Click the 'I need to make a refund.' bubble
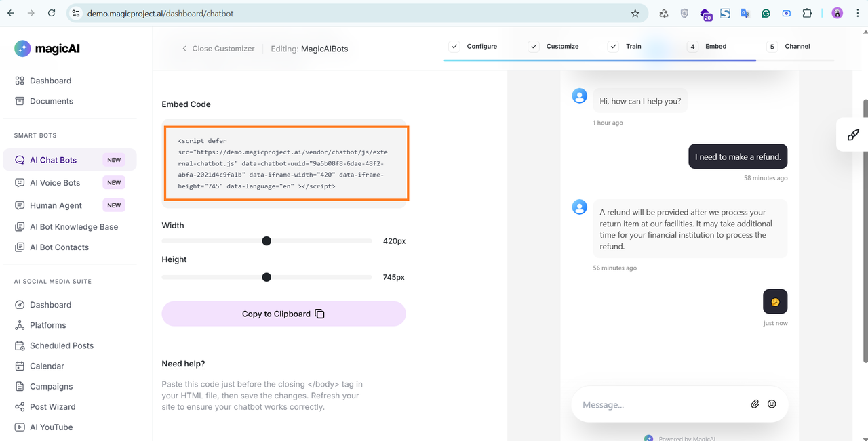The height and width of the screenshot is (441, 868). pyautogui.click(x=738, y=156)
